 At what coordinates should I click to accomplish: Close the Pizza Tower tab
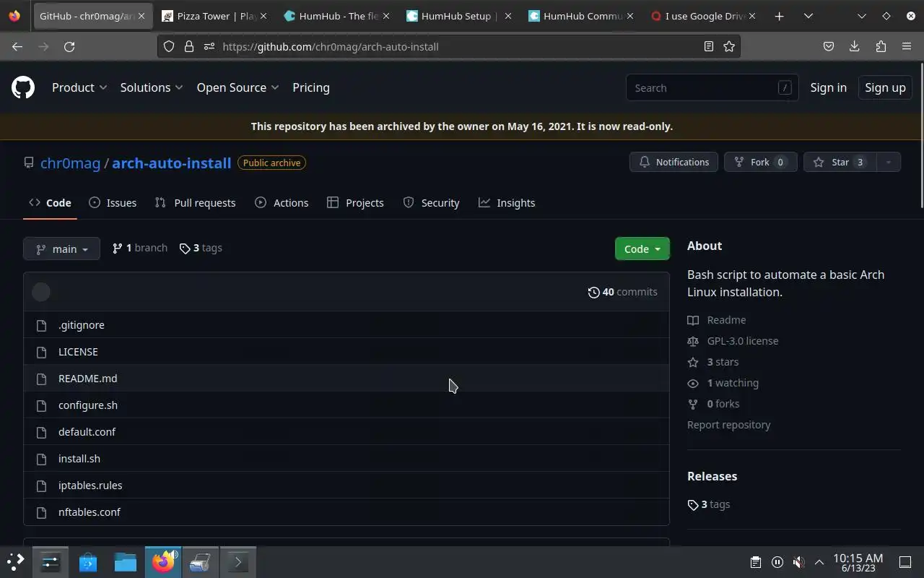263,16
